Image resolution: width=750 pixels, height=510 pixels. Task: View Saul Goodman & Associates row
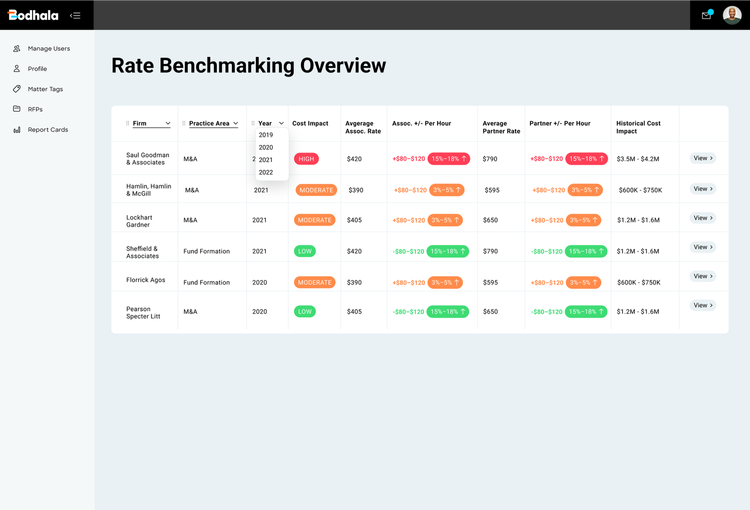point(703,158)
